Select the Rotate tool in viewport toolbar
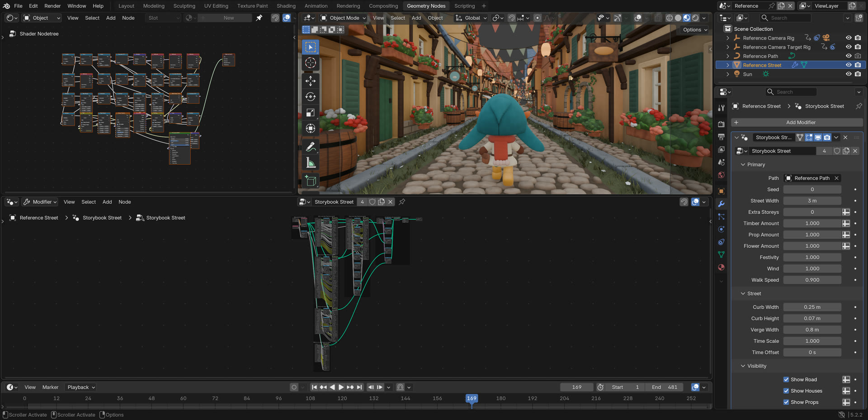 pos(311,97)
